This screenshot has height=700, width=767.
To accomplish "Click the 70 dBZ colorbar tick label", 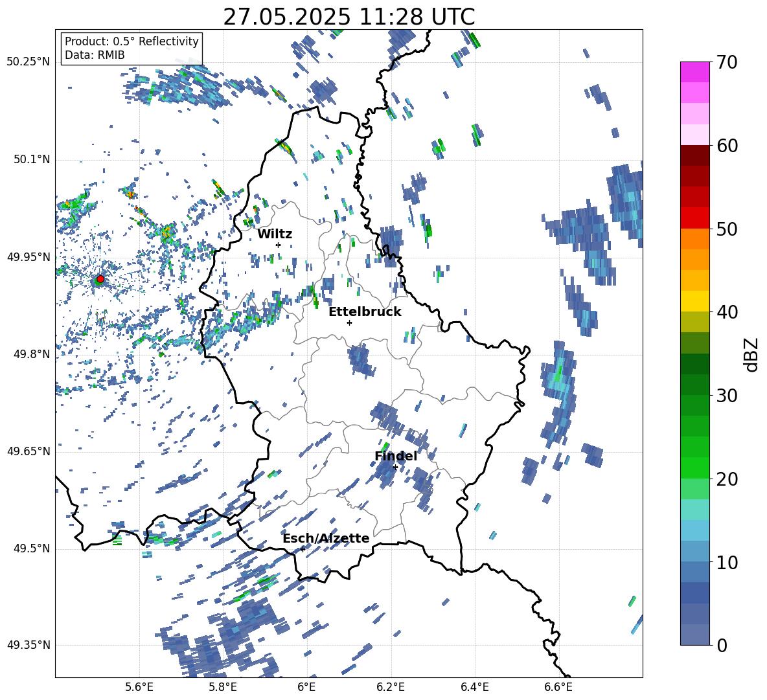I will [726, 63].
